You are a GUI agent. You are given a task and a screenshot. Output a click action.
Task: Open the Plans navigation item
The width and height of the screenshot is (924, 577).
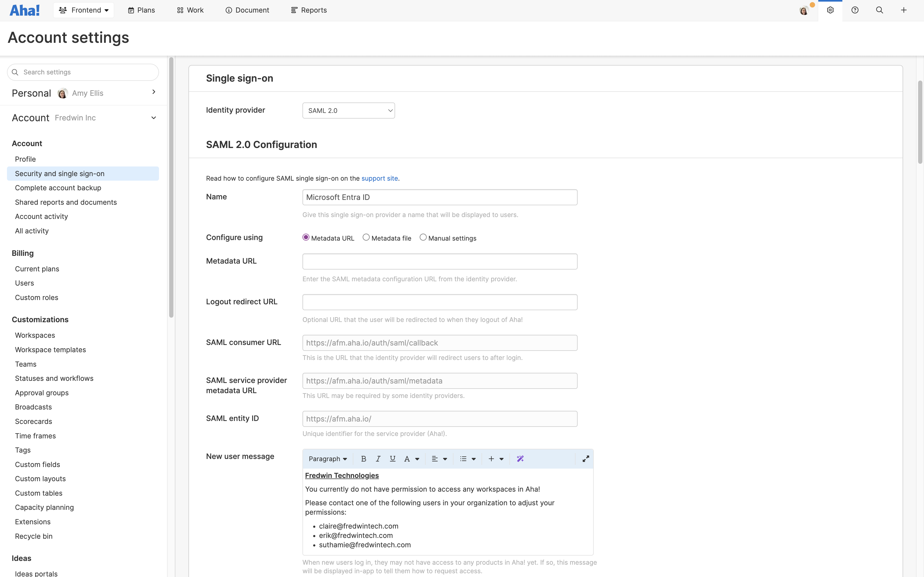click(141, 10)
